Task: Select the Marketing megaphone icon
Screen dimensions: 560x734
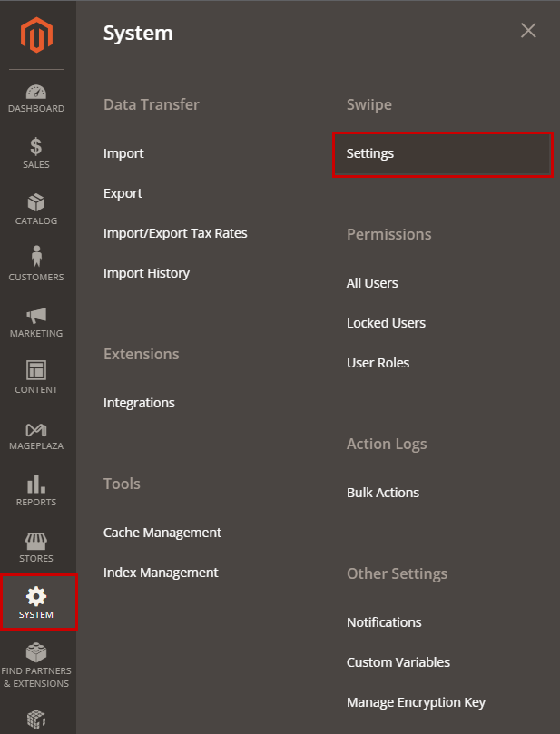Action: pos(36,316)
